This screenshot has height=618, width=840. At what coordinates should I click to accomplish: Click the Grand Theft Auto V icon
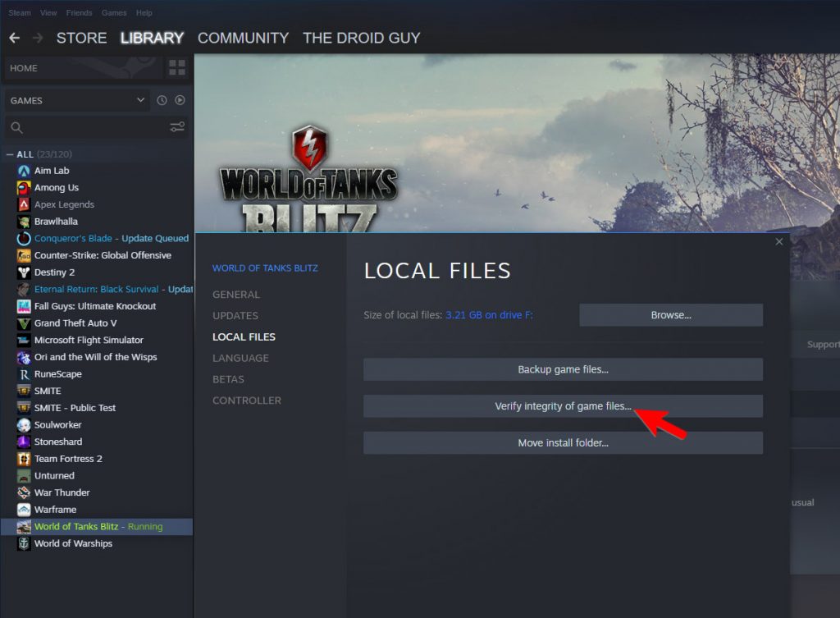[x=24, y=323]
